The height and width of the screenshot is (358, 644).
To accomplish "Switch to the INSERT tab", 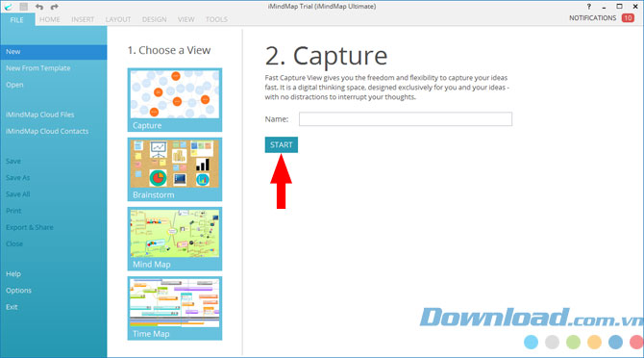I will (x=83, y=20).
